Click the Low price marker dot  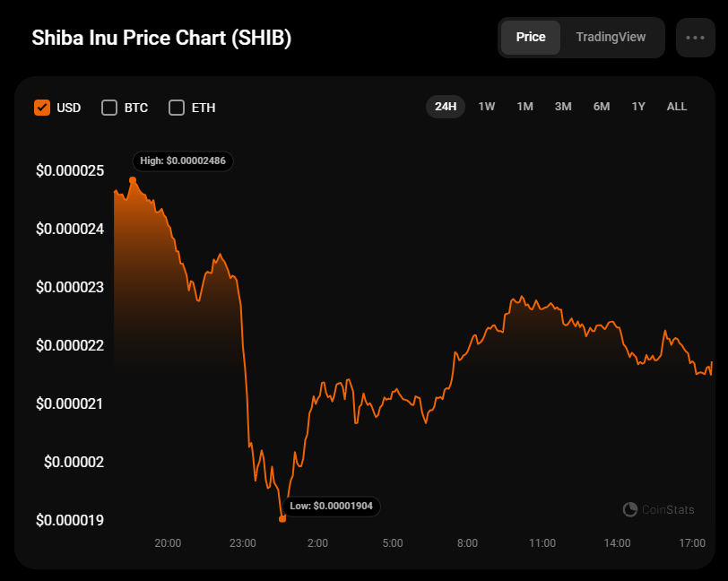pyautogui.click(x=282, y=518)
